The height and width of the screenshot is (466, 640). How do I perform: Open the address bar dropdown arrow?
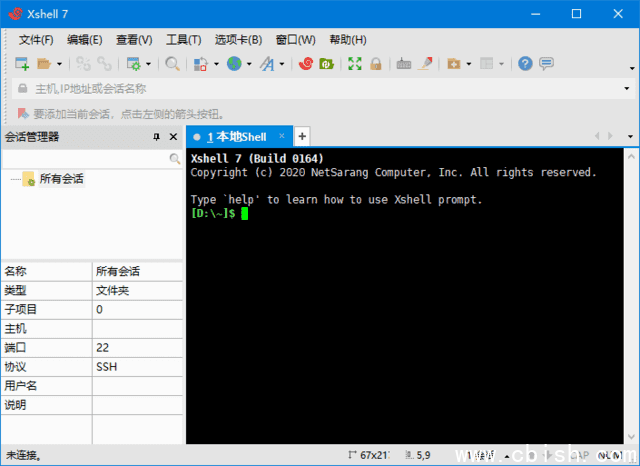(x=626, y=89)
